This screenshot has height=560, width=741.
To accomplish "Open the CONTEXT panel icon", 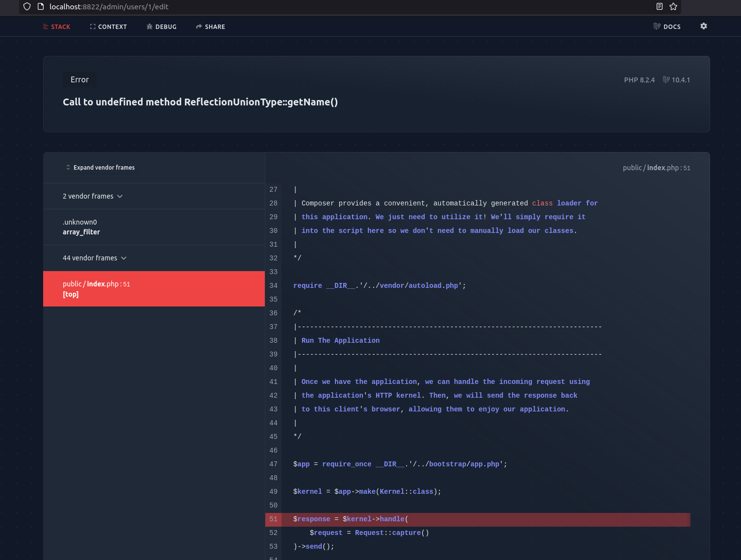I will click(93, 26).
